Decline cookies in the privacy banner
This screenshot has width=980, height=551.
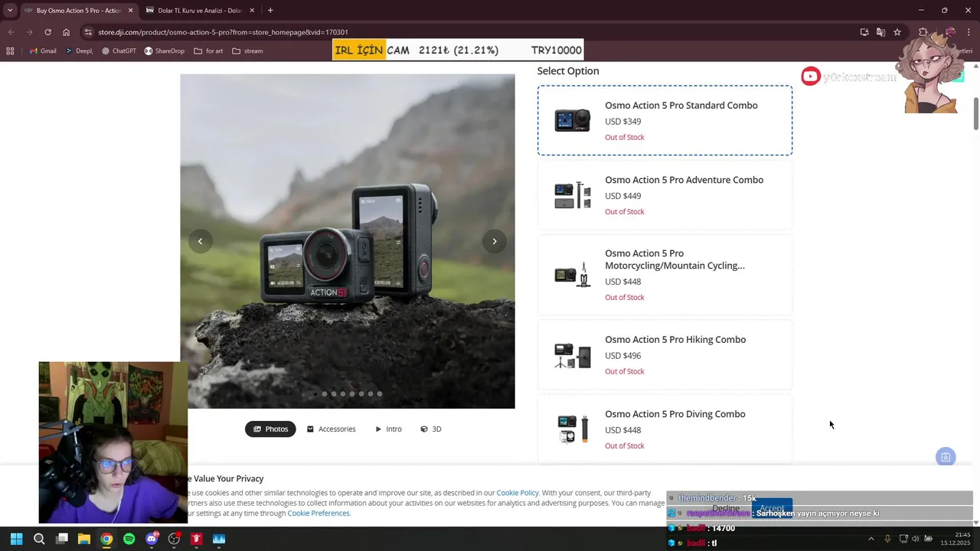tap(726, 508)
